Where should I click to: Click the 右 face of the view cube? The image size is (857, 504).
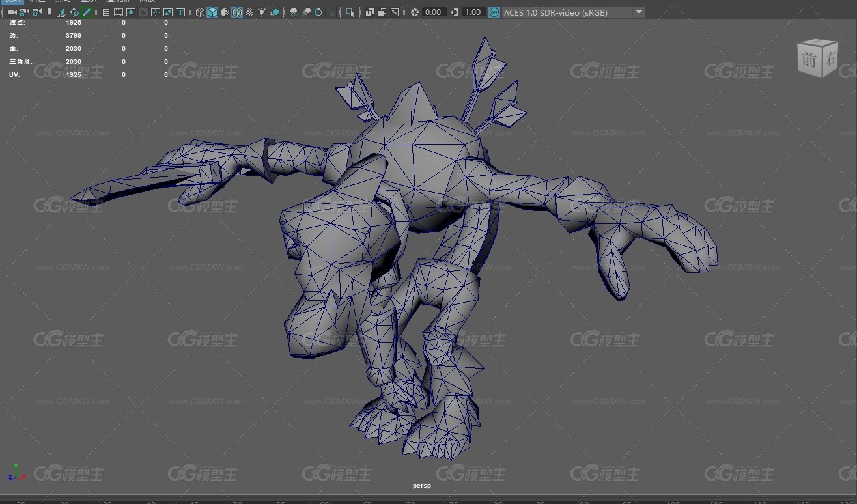[829, 59]
